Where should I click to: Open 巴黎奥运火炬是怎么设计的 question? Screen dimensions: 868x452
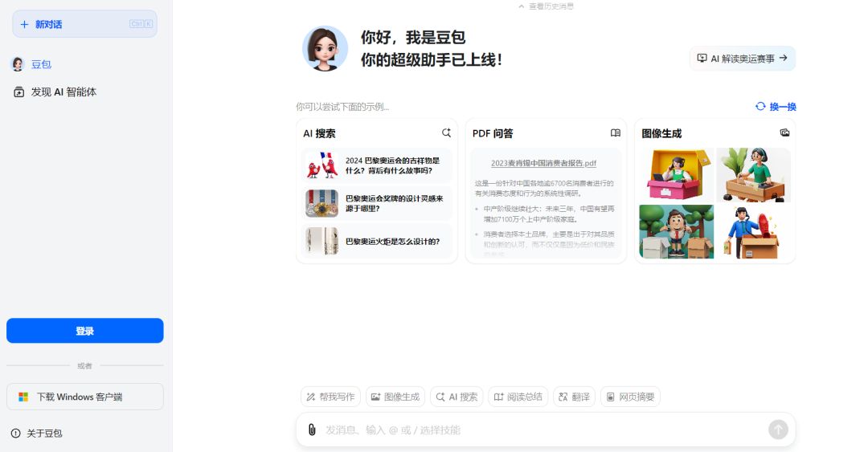(377, 241)
